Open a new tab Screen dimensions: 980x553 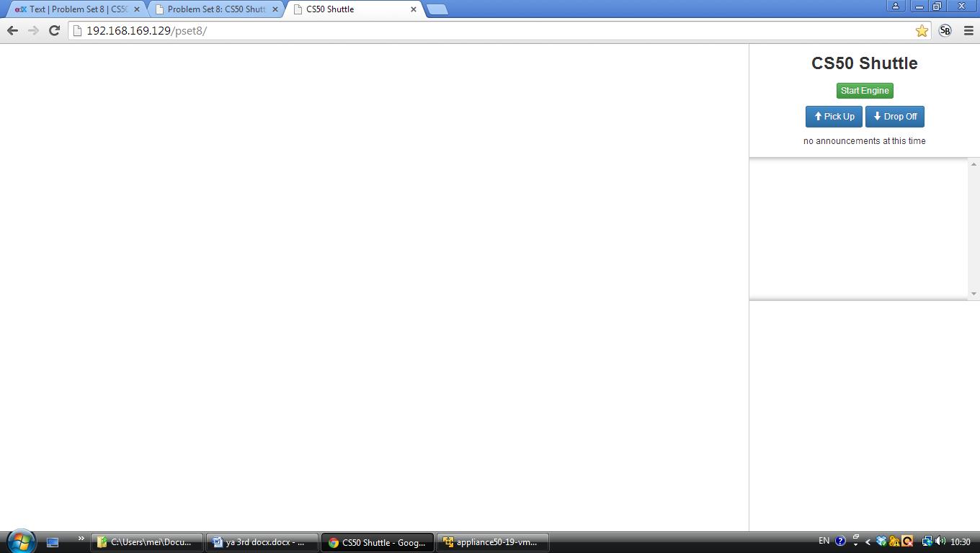tap(437, 9)
